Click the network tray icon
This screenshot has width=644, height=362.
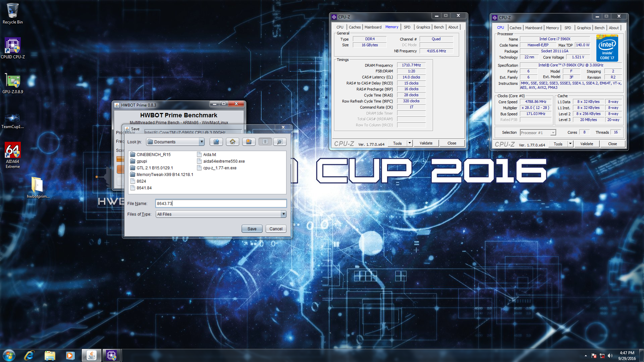pos(602,356)
